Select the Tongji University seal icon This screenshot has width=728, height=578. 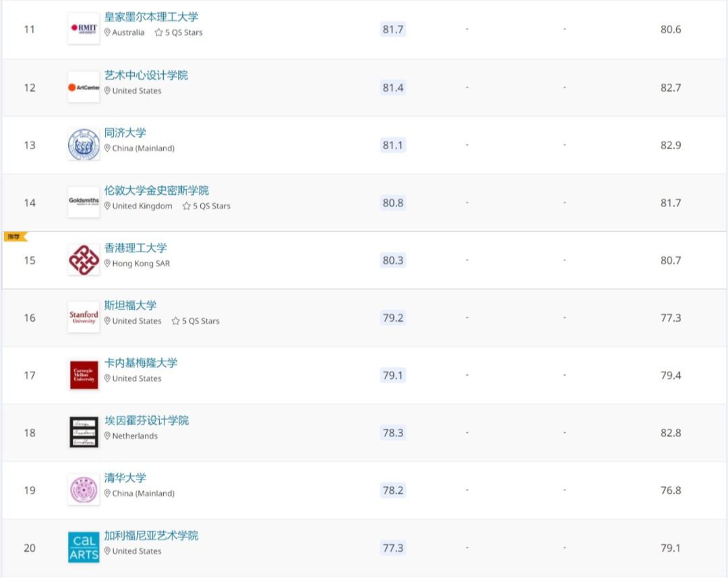(x=83, y=144)
